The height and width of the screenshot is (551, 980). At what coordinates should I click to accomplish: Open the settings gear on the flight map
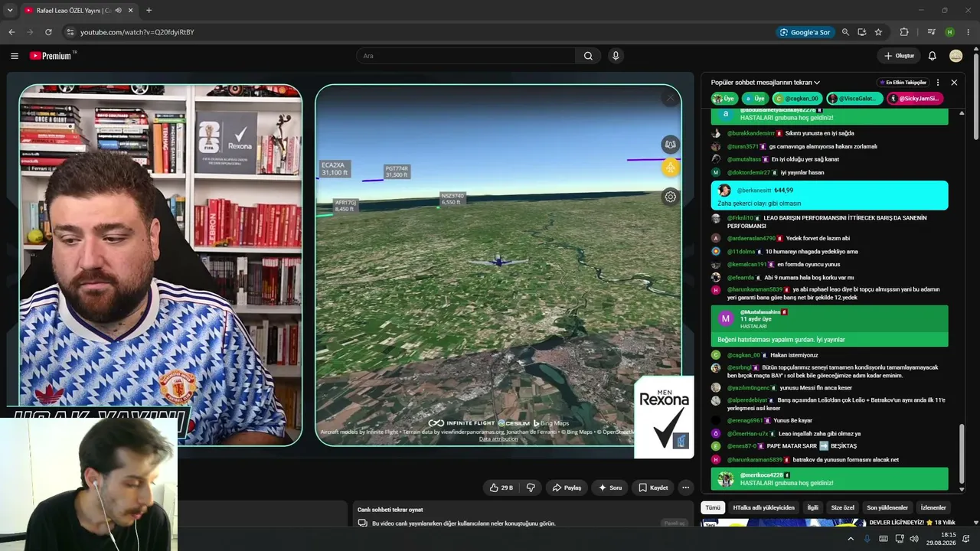[670, 197]
